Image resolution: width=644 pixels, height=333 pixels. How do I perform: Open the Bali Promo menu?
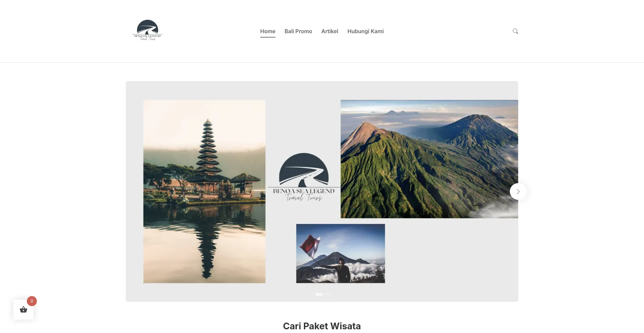click(x=298, y=31)
